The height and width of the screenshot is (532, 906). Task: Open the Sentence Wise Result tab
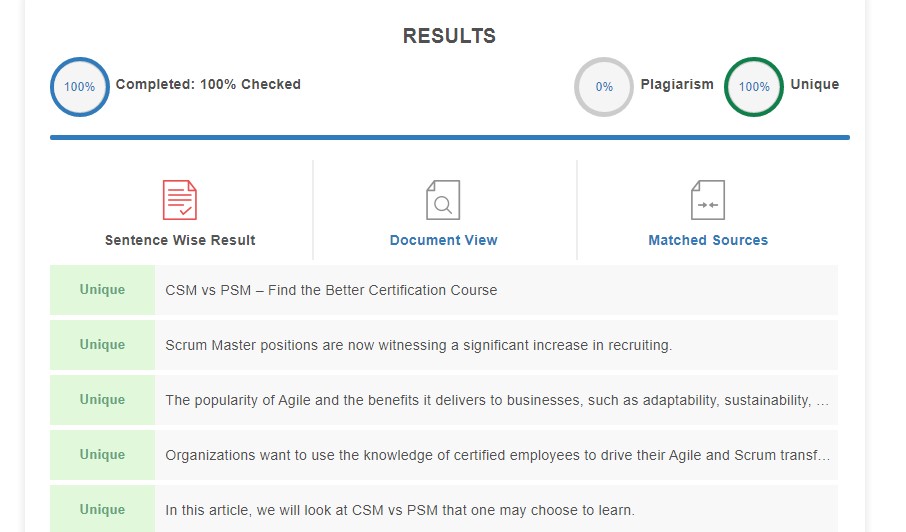(180, 240)
